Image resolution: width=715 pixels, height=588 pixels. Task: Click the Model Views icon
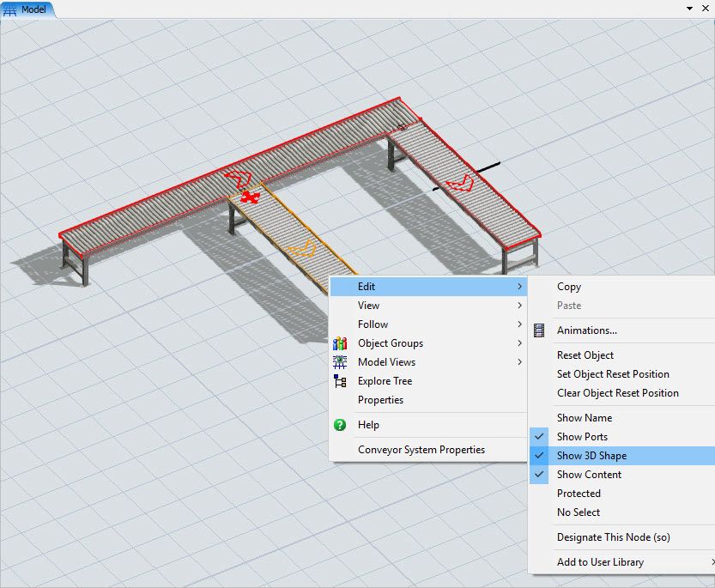point(340,362)
